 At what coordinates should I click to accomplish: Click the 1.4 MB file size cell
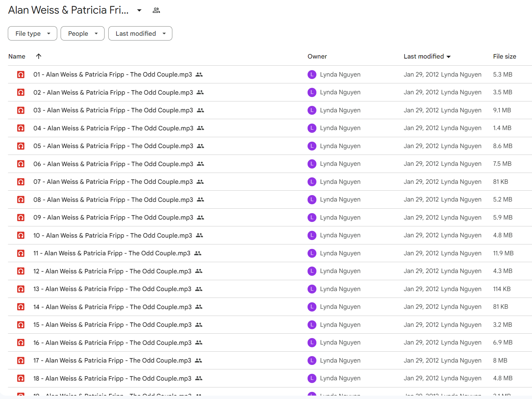tap(502, 128)
